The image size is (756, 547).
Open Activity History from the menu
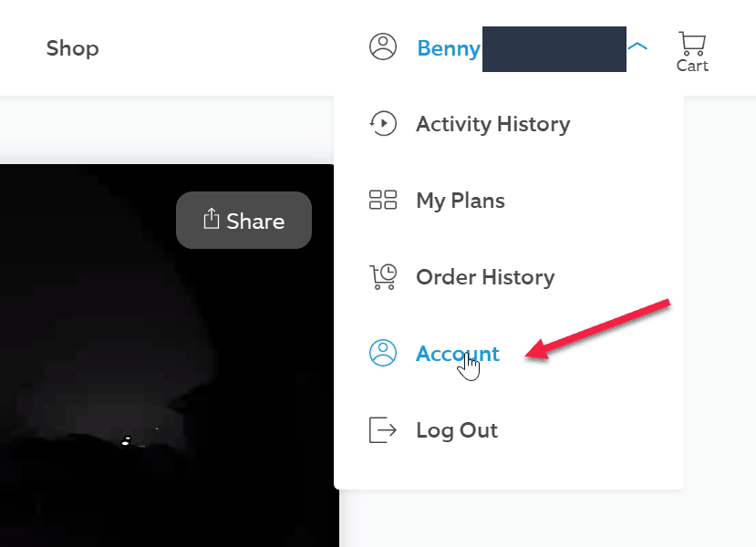click(492, 124)
